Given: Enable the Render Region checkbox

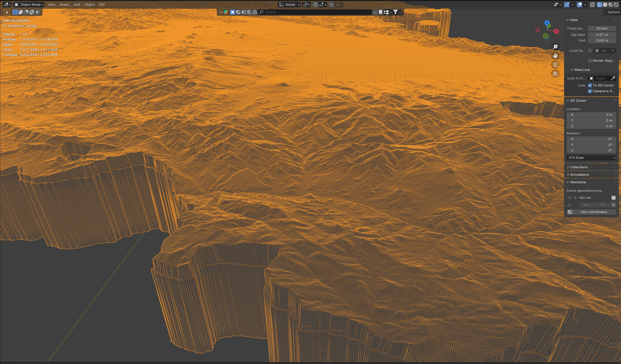Looking at the screenshot, I should [x=590, y=61].
